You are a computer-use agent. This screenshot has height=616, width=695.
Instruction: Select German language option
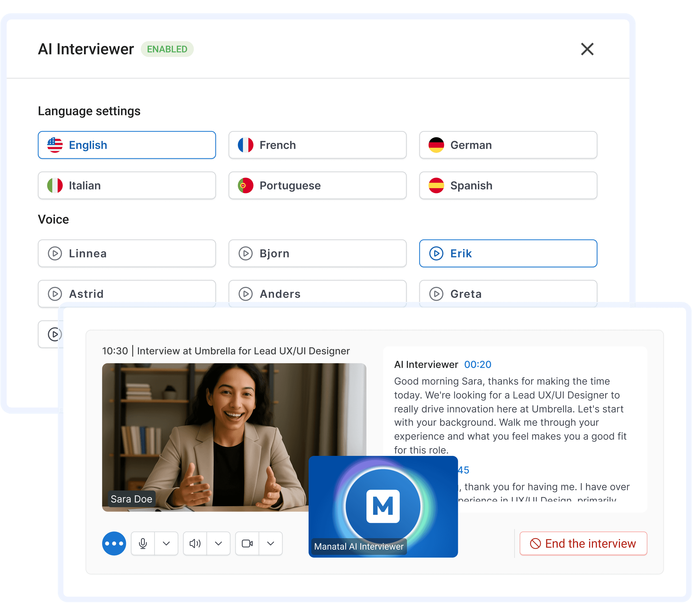tap(508, 145)
